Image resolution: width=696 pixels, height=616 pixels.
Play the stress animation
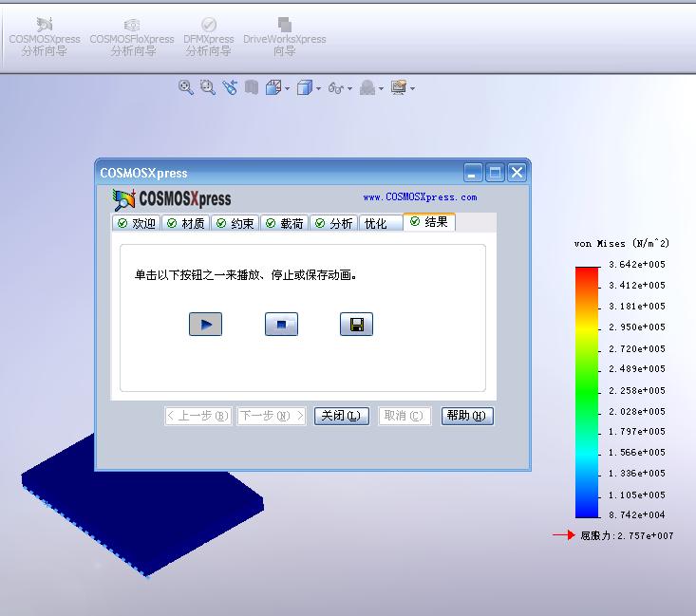[205, 325]
